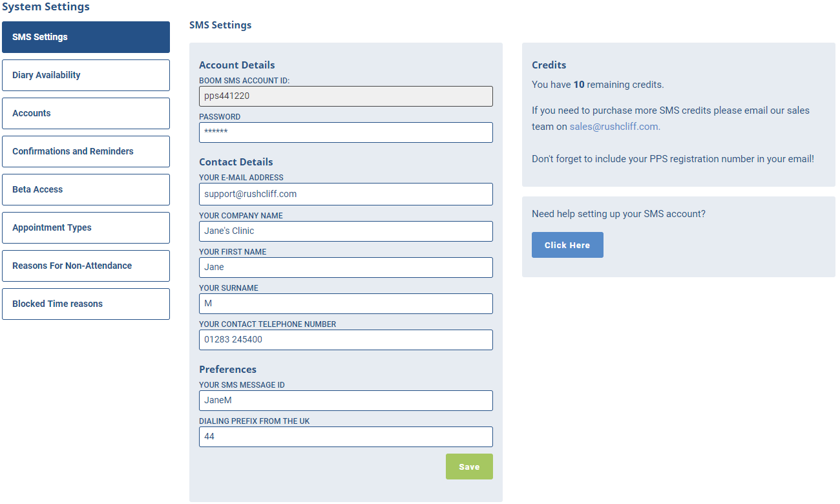Select the company name field
Screen dimensions: 840x504
tap(346, 231)
